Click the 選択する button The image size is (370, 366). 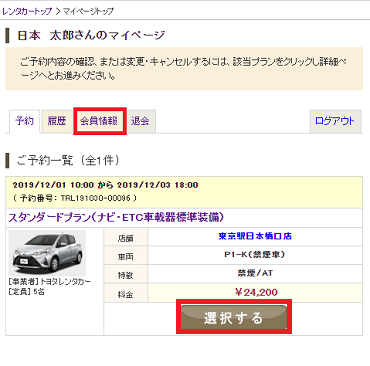coord(234,317)
